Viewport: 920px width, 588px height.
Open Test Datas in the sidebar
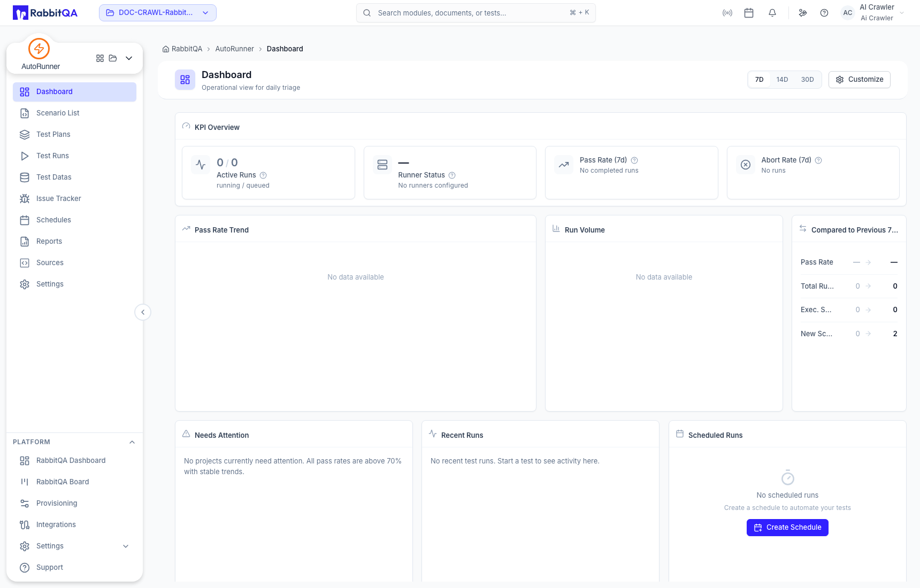pyautogui.click(x=74, y=177)
